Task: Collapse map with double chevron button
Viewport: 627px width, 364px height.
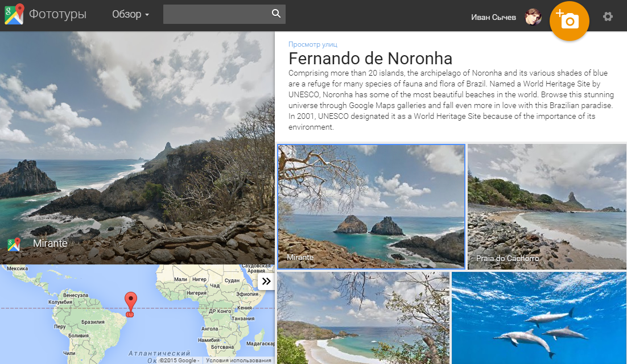Action: (266, 282)
